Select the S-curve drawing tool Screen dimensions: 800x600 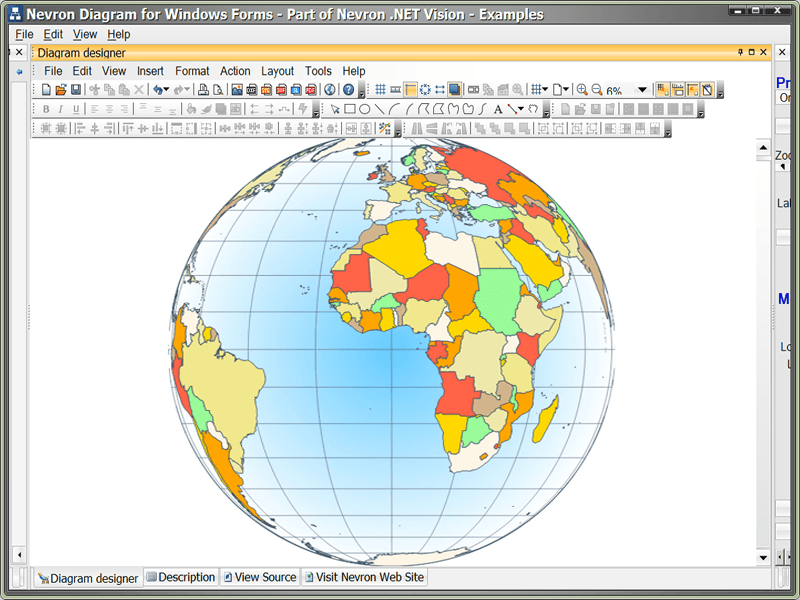pyautogui.click(x=483, y=109)
